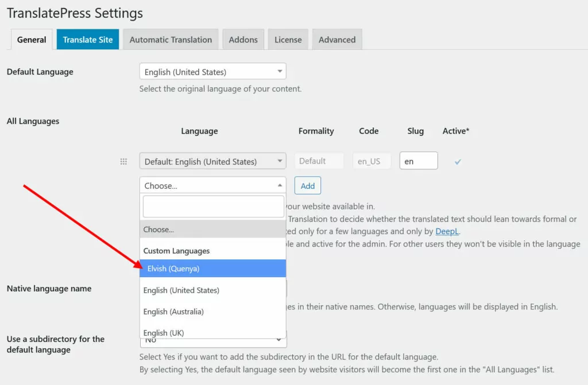Click 'Select the original language of your content' text

pyautogui.click(x=220, y=89)
